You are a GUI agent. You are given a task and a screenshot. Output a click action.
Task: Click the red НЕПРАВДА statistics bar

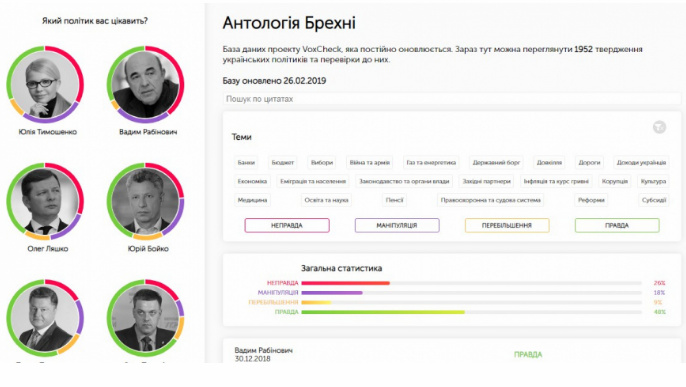pyautogui.click(x=346, y=283)
